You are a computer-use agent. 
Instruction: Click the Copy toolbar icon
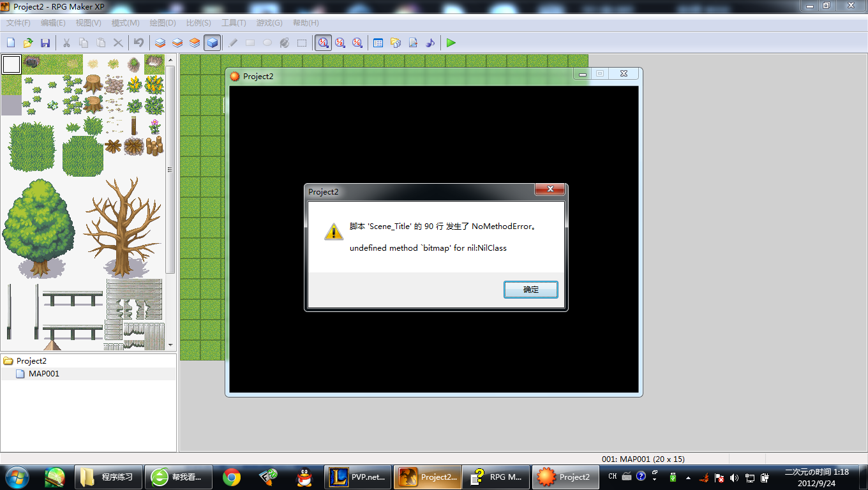click(84, 43)
